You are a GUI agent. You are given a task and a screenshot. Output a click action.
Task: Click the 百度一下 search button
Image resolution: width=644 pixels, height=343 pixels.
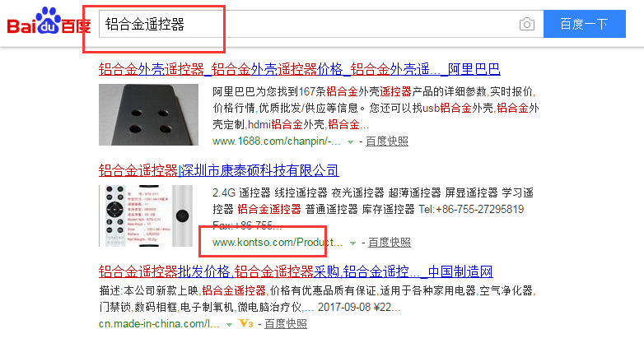click(x=585, y=24)
